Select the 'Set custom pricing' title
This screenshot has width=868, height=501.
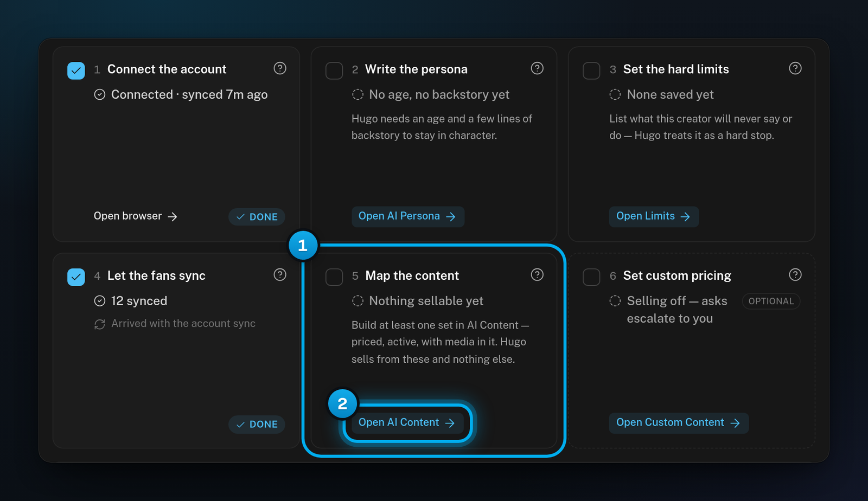point(677,276)
